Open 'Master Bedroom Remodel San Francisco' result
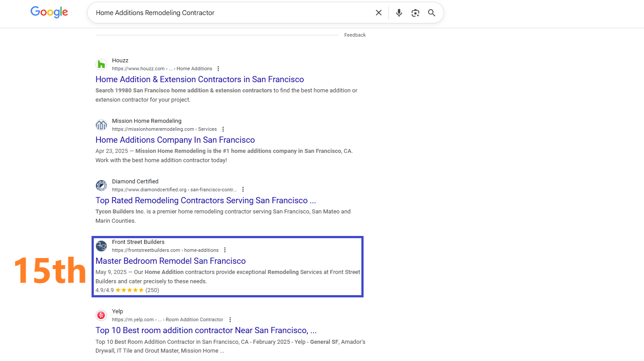This screenshot has height=361, width=644. pyautogui.click(x=170, y=261)
